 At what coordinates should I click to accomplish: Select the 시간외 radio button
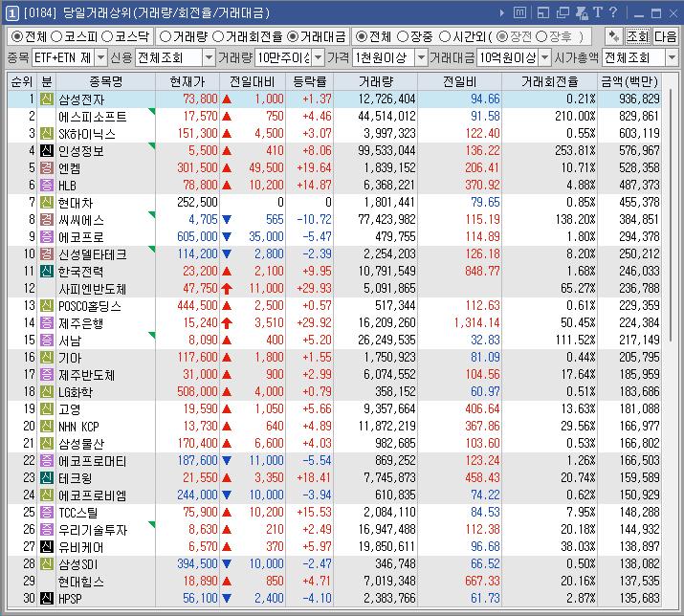(445, 37)
